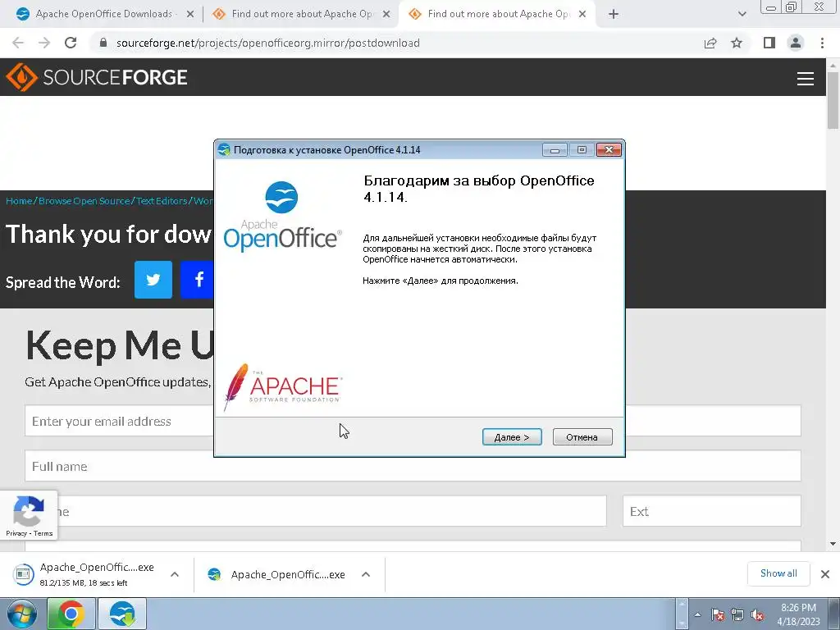Open Chrome side panel icon

click(x=769, y=43)
